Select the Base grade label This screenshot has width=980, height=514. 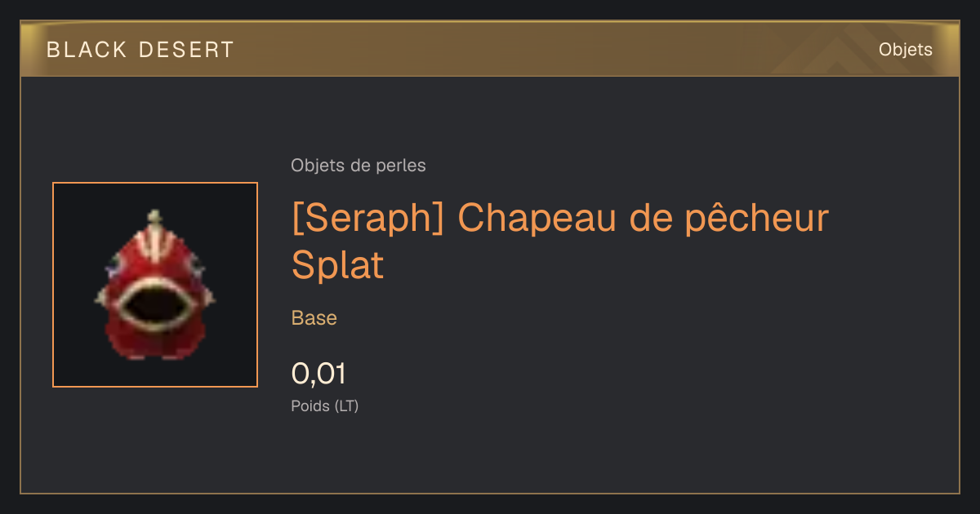314,318
